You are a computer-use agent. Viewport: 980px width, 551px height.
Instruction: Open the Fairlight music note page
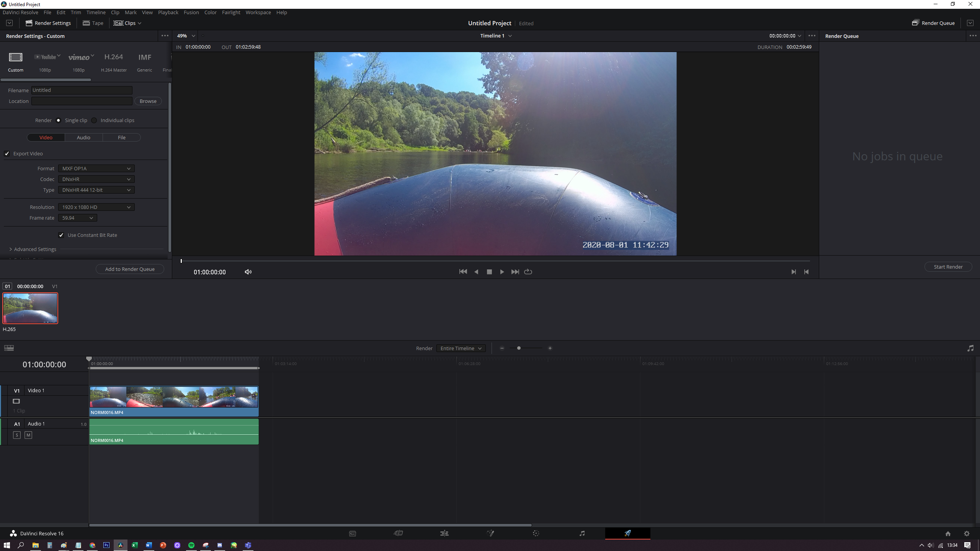point(582,533)
